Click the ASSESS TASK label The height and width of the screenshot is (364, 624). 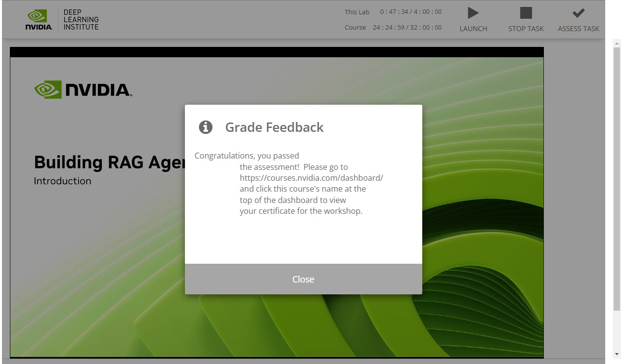(579, 29)
